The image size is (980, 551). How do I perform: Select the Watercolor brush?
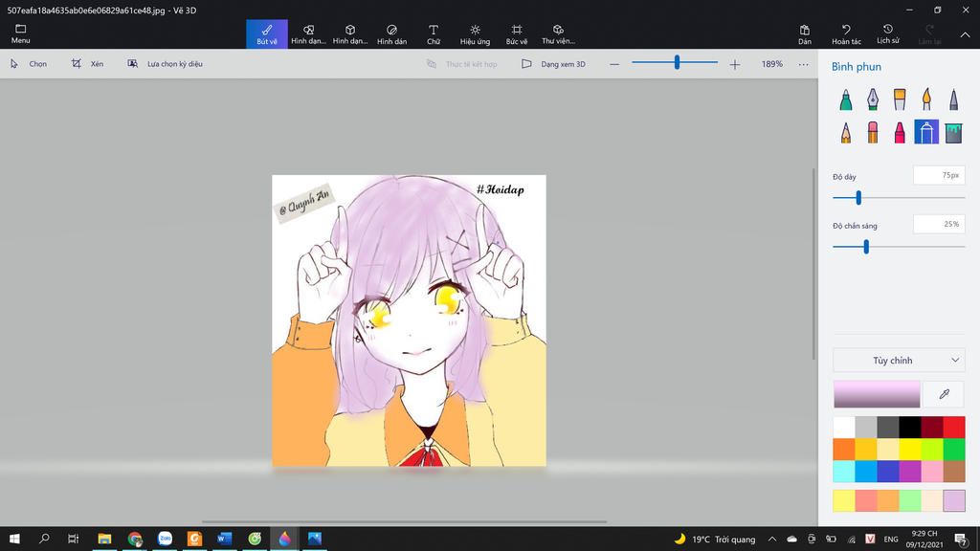[x=926, y=99]
